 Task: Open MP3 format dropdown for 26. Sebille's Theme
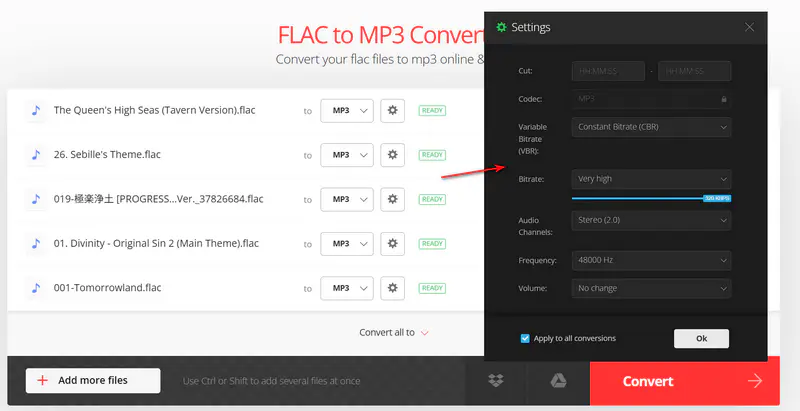tap(347, 155)
